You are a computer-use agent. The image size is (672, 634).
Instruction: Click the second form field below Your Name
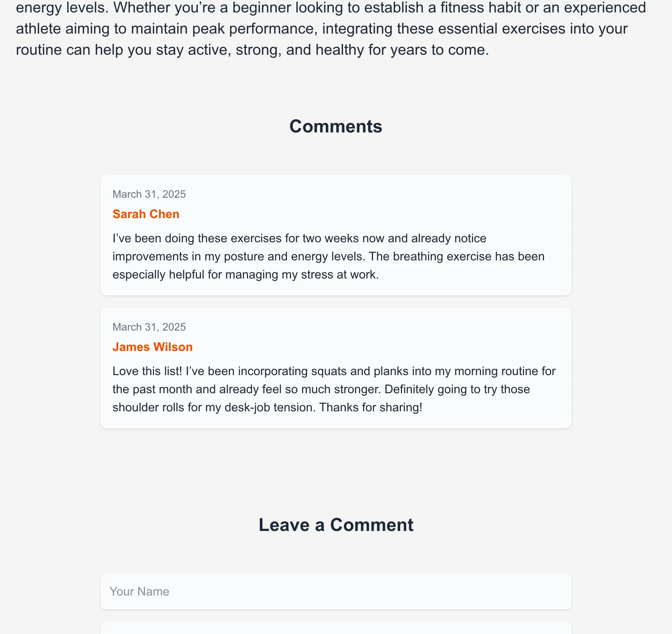point(336,630)
